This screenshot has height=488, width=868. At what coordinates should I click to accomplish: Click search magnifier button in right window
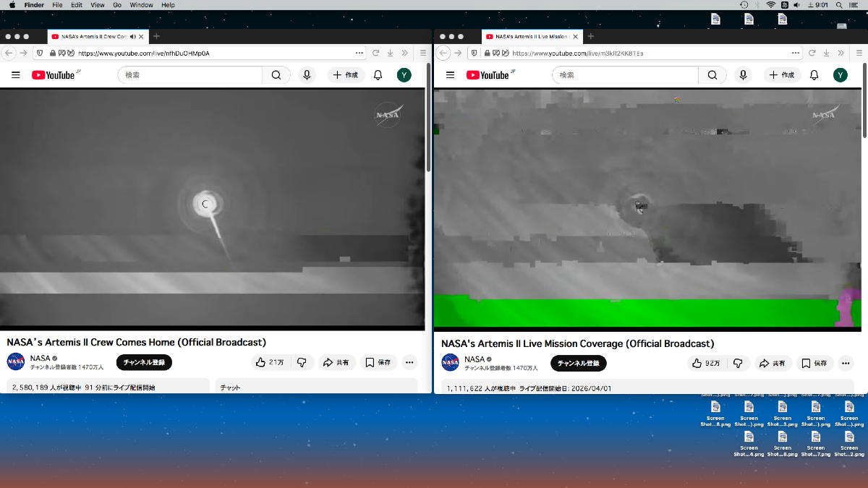[x=712, y=75]
